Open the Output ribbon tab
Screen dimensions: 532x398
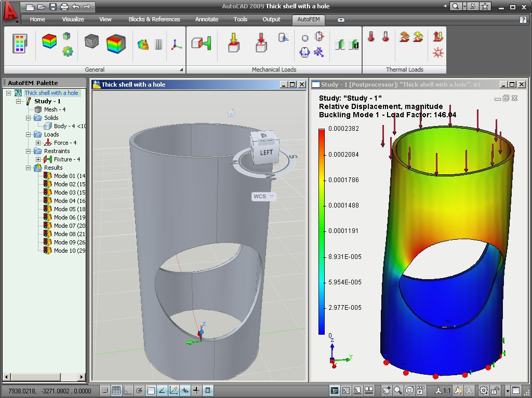[x=271, y=19]
